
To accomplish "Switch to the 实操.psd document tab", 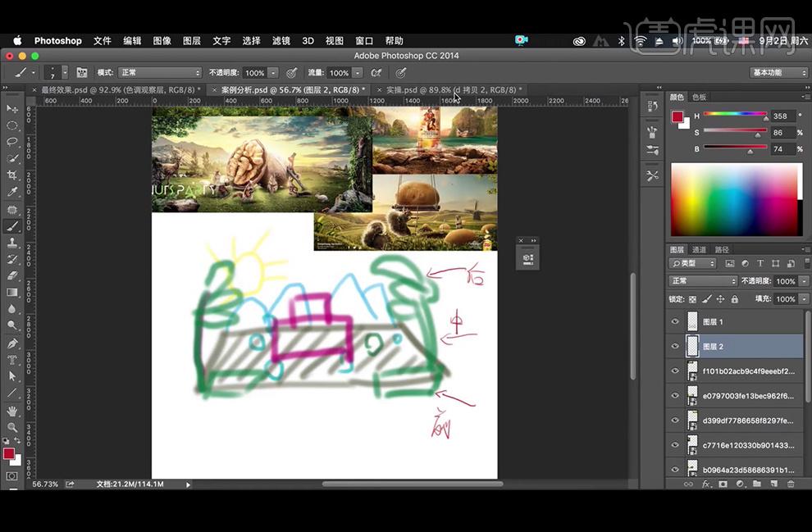I will tap(454, 90).
